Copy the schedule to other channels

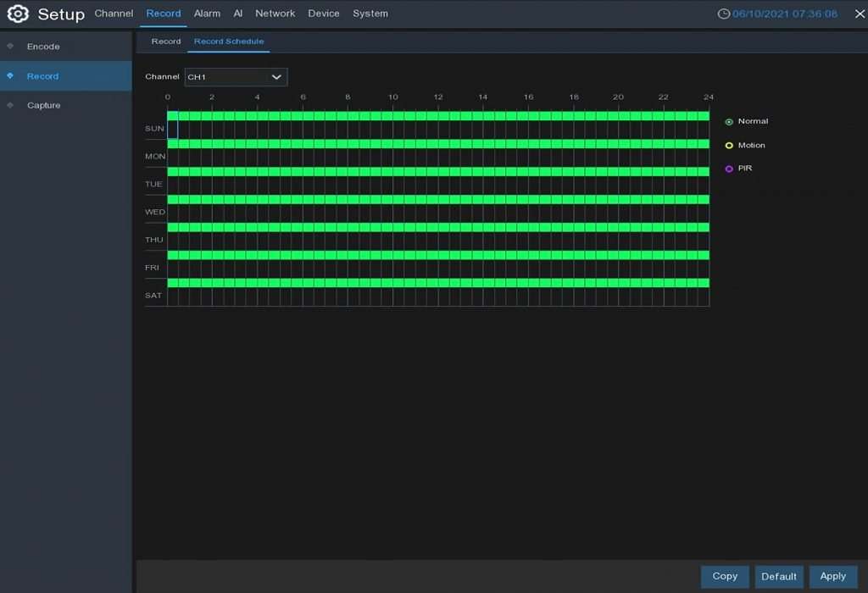[724, 576]
